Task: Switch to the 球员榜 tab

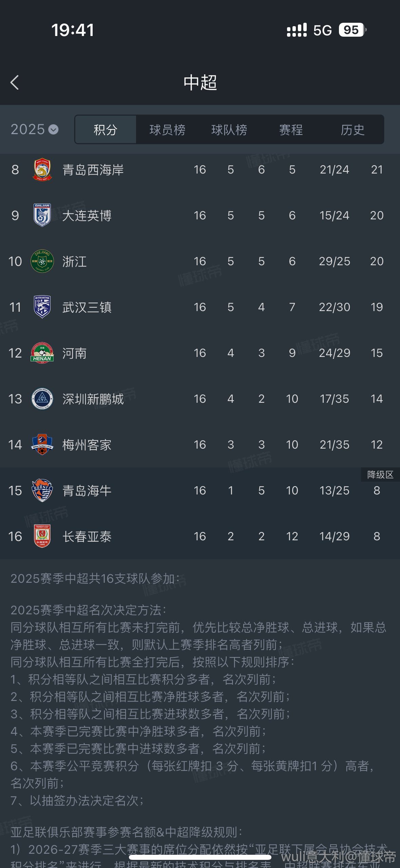Action: tap(167, 129)
